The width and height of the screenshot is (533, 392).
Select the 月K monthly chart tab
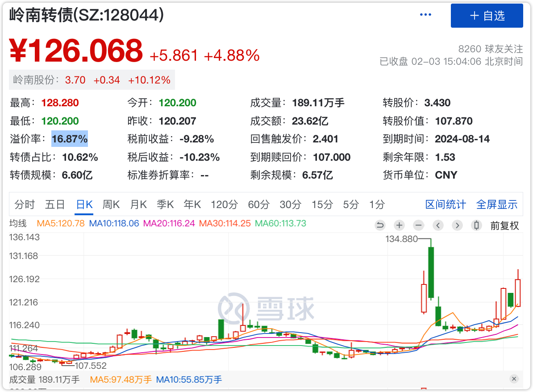point(138,204)
